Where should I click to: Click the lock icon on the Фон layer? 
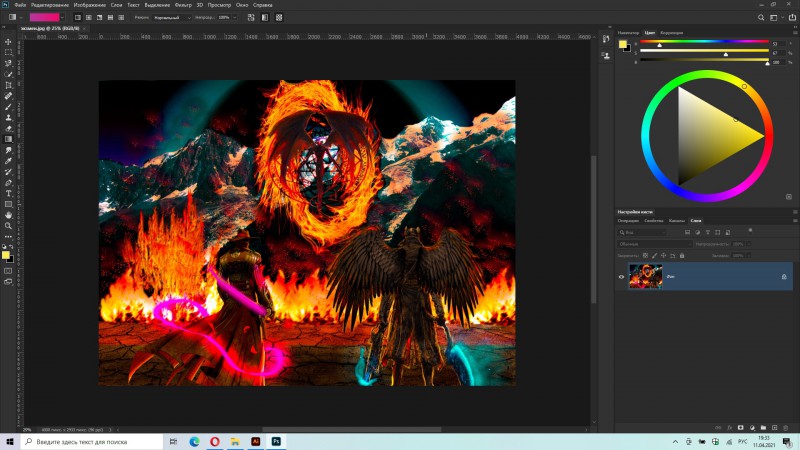point(783,277)
